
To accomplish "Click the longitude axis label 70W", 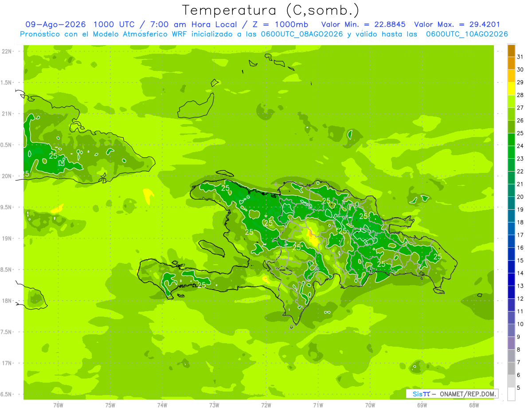I will tap(370, 405).
